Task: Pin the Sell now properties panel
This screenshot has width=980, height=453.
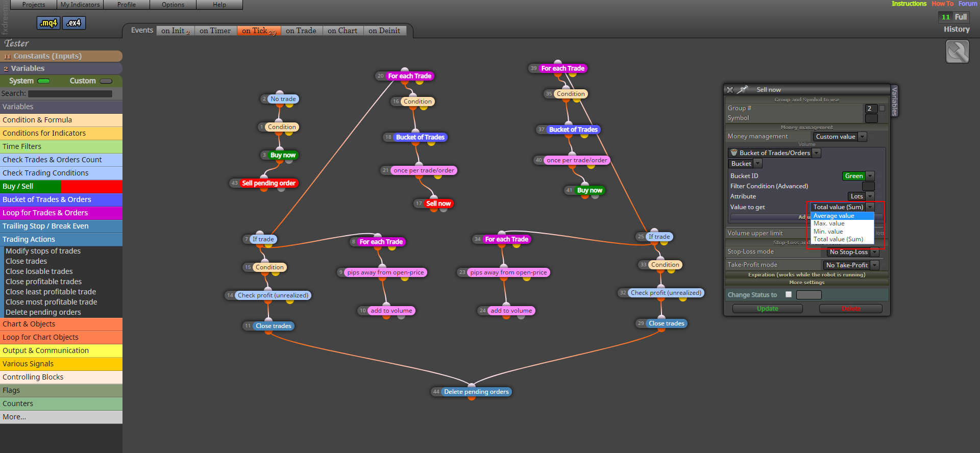Action: coord(743,90)
